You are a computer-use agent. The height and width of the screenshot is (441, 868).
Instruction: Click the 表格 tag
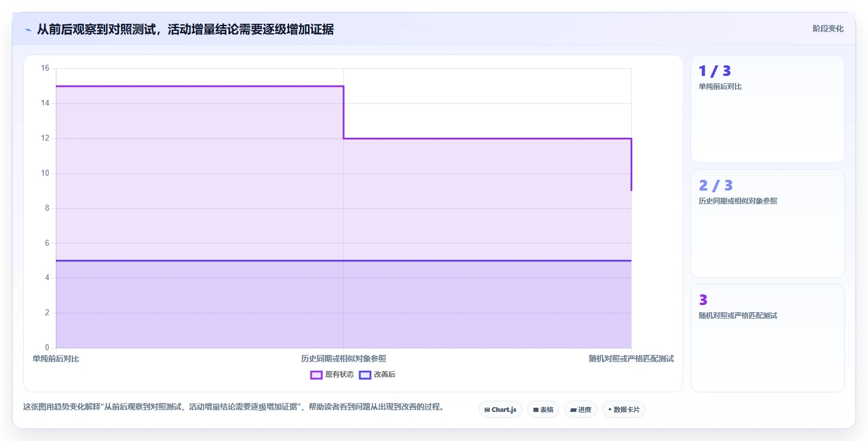(543, 410)
